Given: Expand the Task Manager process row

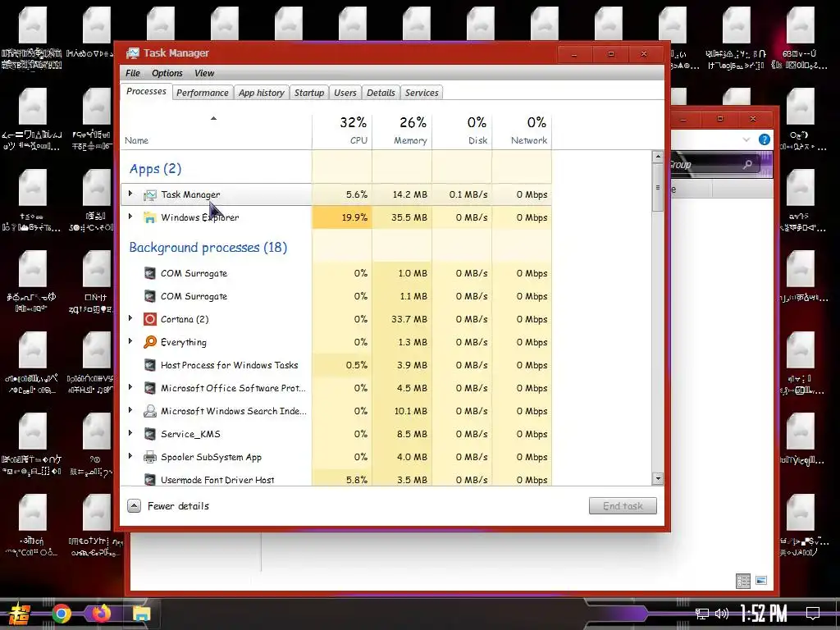Looking at the screenshot, I should pyautogui.click(x=130, y=194).
